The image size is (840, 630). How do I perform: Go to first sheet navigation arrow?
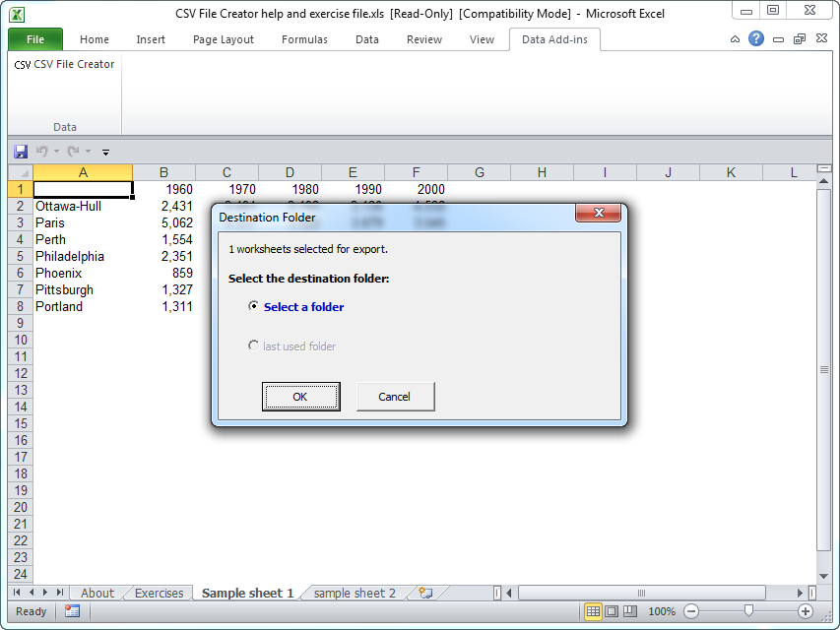[x=17, y=593]
